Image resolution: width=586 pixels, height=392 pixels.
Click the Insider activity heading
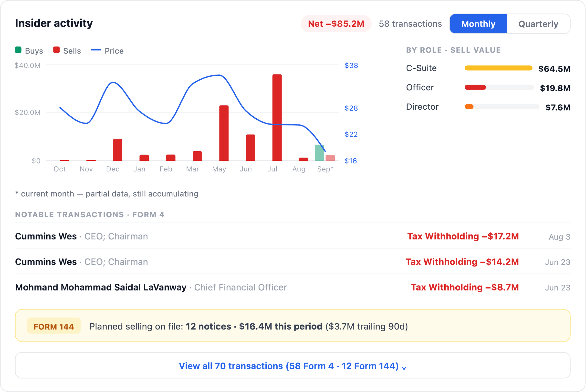click(54, 23)
